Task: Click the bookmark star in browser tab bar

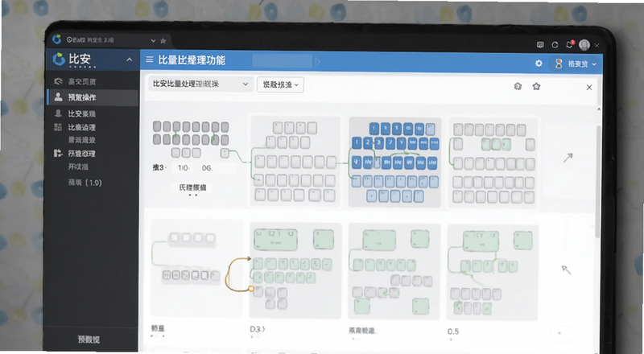Action: click(163, 41)
